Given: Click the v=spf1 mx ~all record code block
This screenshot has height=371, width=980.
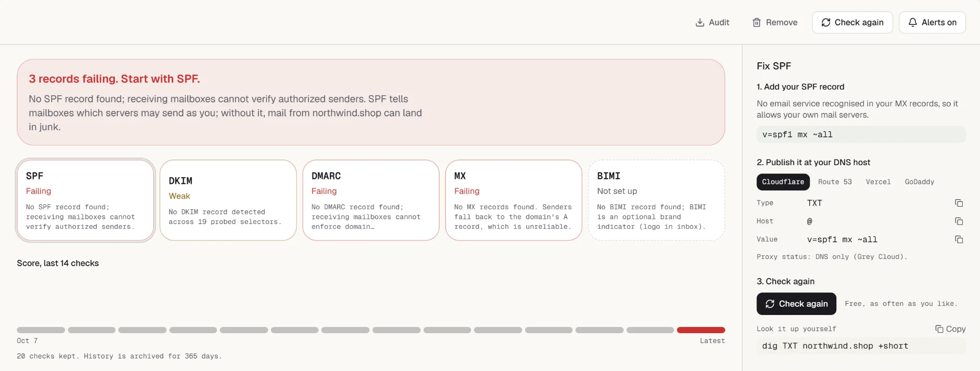Looking at the screenshot, I should point(861,135).
